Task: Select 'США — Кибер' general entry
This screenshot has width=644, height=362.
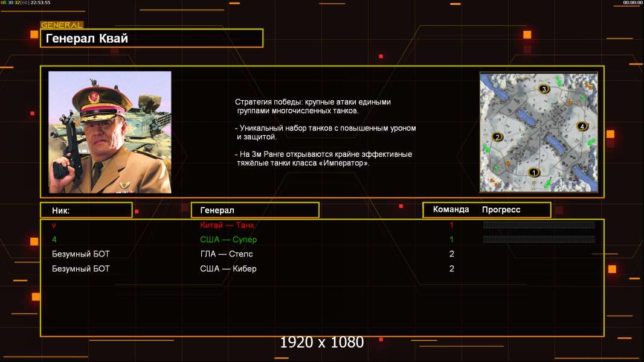Action: (228, 268)
